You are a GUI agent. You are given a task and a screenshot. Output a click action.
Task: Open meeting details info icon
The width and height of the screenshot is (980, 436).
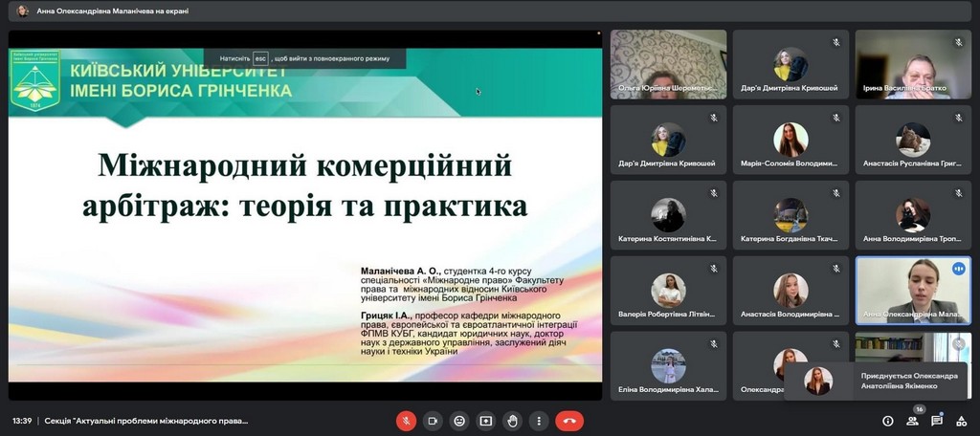888,421
